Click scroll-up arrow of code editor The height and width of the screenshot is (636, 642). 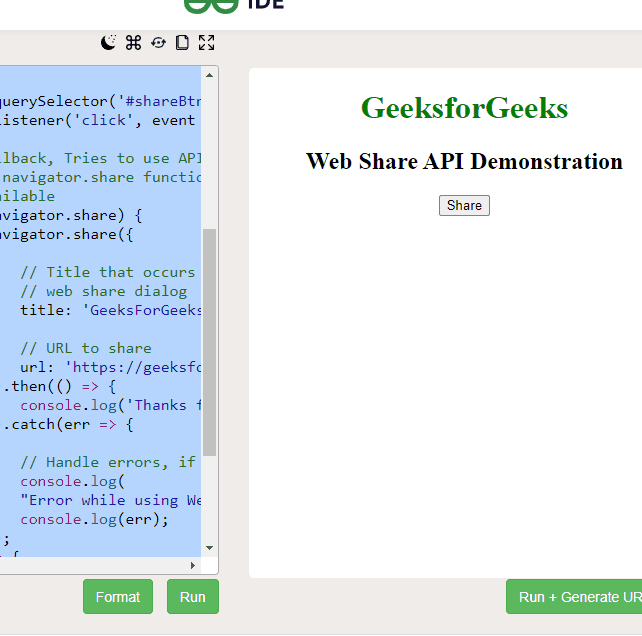tap(210, 75)
